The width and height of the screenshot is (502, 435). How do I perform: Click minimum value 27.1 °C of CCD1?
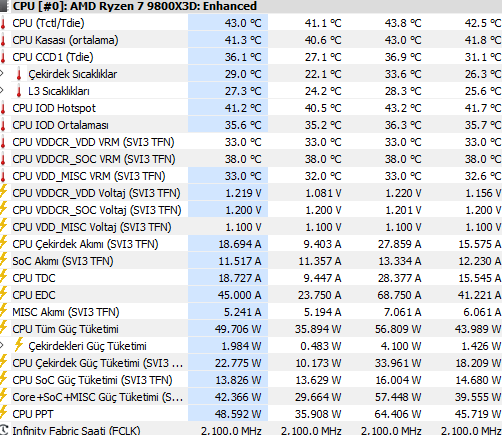pos(323,57)
